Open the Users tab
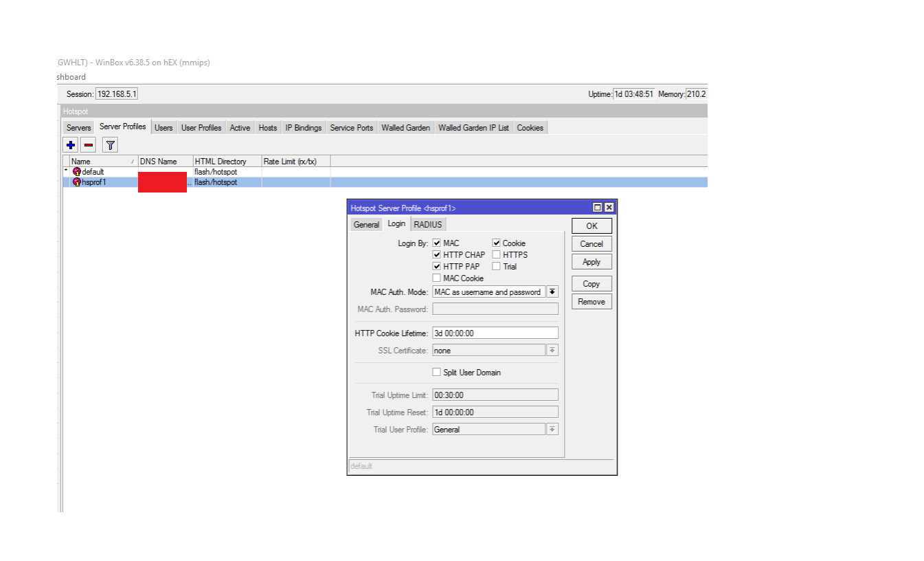Image resolution: width=924 pixels, height=561 pixels. click(164, 128)
